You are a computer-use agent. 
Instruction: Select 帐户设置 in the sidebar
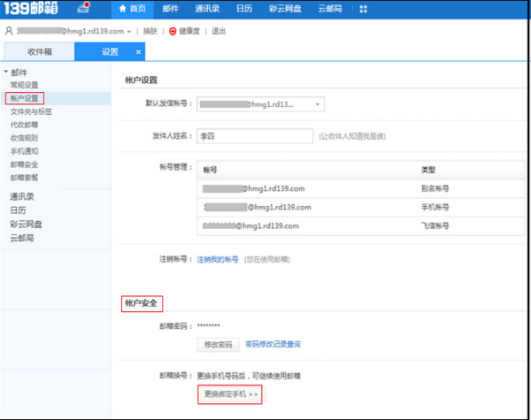pyautogui.click(x=24, y=98)
